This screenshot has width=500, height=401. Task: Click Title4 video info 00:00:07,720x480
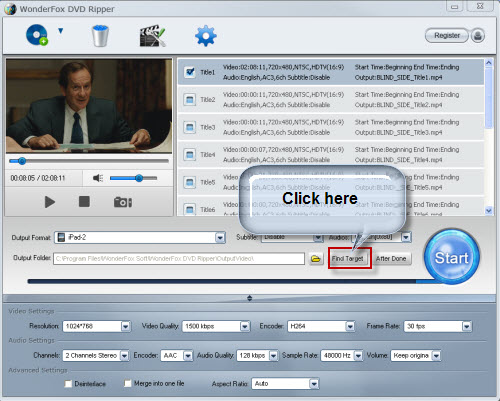(x=283, y=149)
